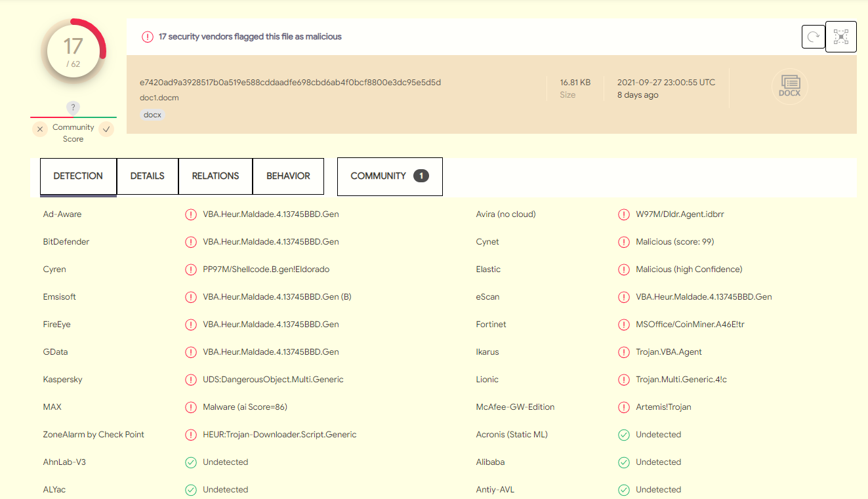Click Ikarus red alert icon
The image size is (868, 499).
coord(624,352)
